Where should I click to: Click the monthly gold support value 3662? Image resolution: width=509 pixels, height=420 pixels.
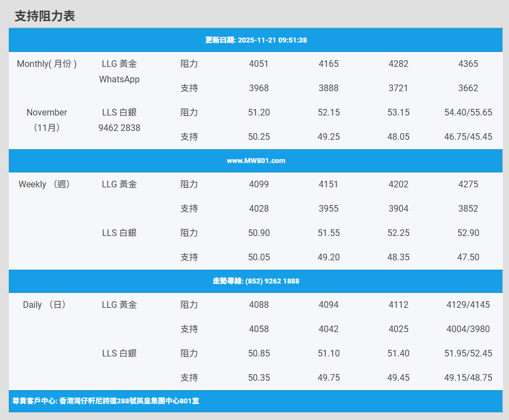tap(468, 88)
